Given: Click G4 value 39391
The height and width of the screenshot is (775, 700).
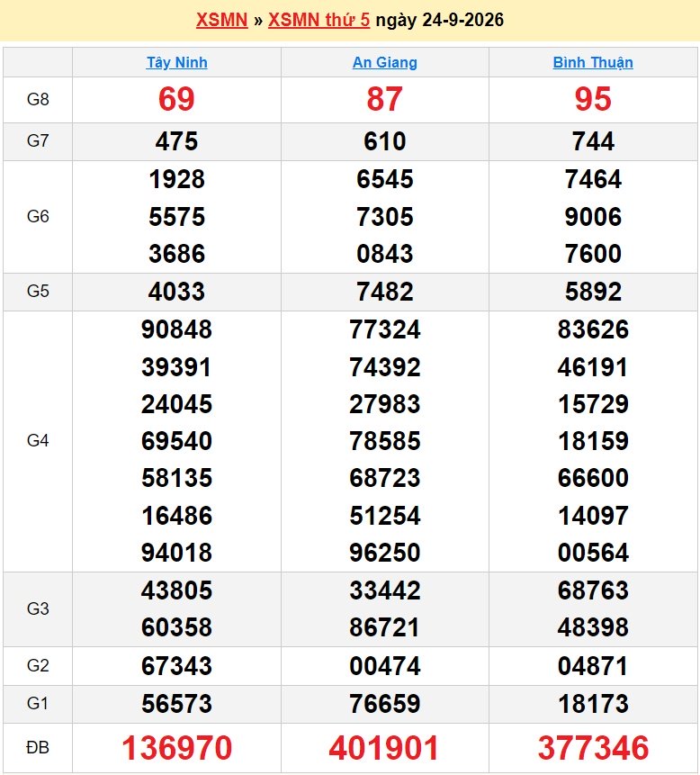Looking at the screenshot, I should point(177,367).
